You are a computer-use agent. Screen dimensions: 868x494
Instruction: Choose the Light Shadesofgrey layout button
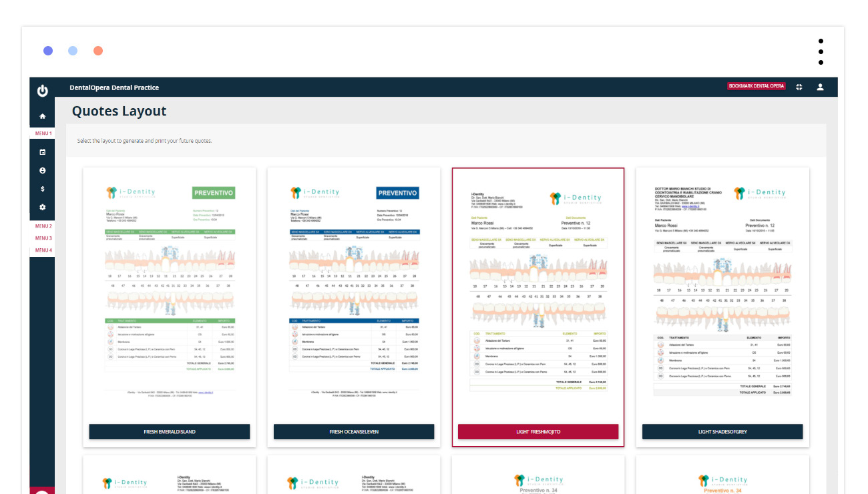click(x=722, y=432)
